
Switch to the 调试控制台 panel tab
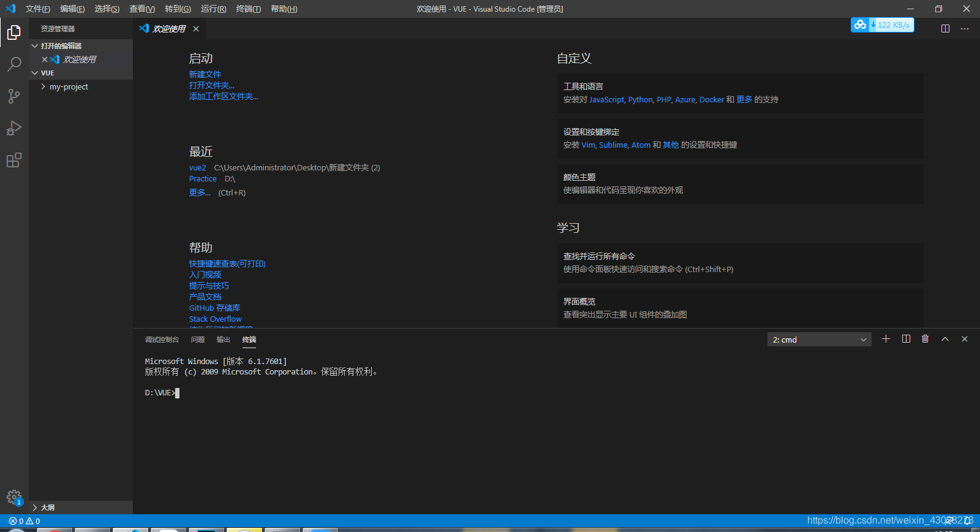[x=162, y=340]
